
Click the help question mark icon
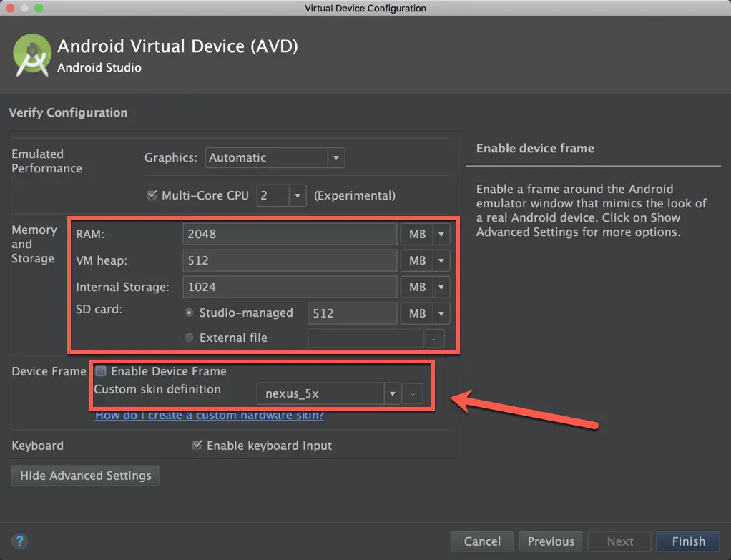click(x=19, y=541)
